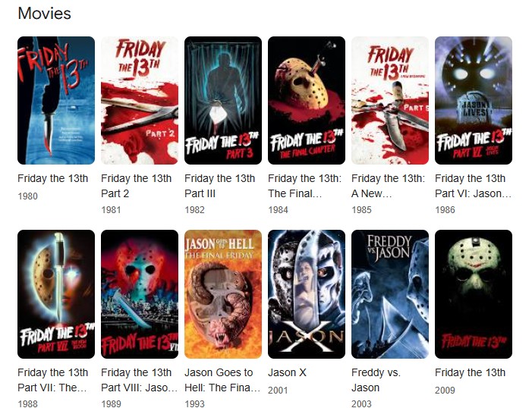The height and width of the screenshot is (408, 532).
Task: Open the Part VIII red mask poster
Action: 140,294
